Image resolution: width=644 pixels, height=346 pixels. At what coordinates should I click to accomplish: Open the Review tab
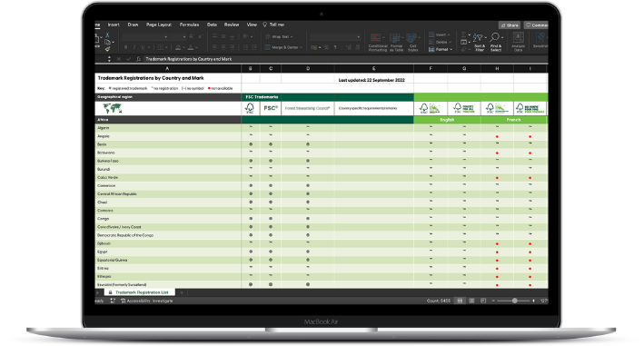pyautogui.click(x=232, y=25)
